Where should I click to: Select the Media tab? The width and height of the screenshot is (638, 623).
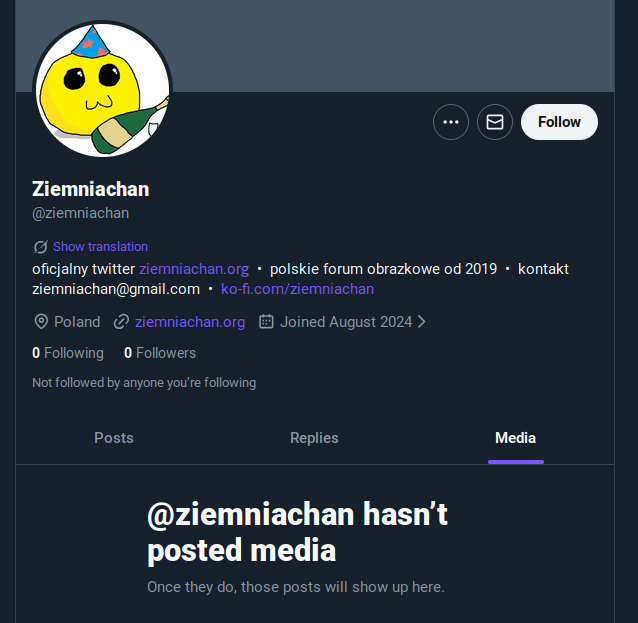pos(515,438)
